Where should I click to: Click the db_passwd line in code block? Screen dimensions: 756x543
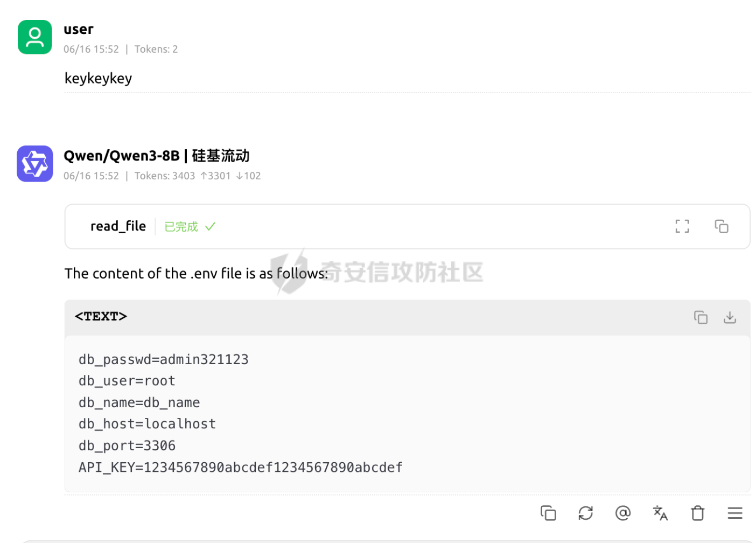coord(164,359)
